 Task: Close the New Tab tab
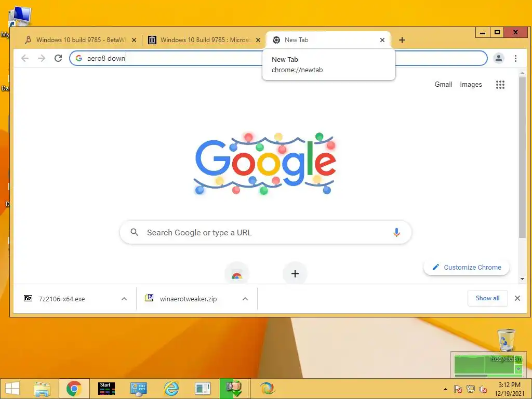[382, 40]
